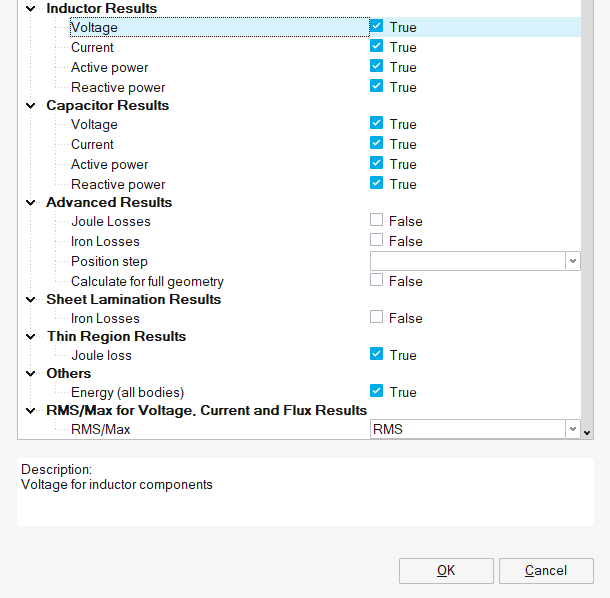
Task: Toggle Energy (all bodies) checkbox
Action: (376, 392)
